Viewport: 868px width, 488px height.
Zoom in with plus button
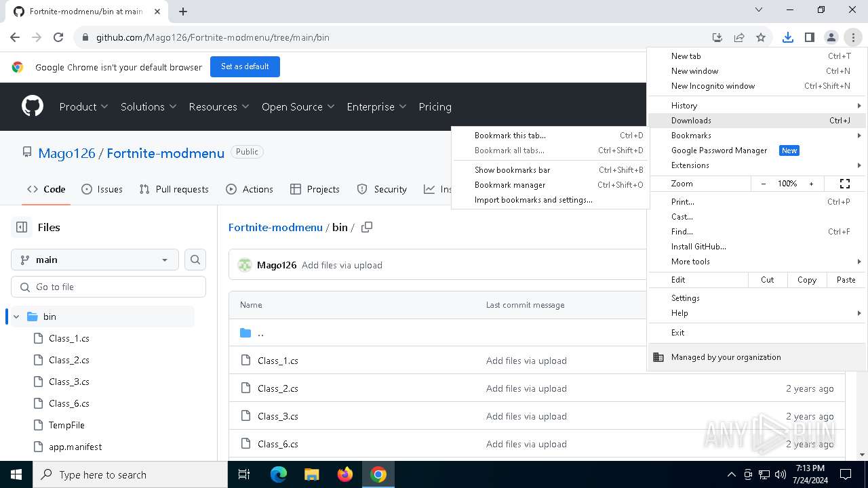point(811,184)
